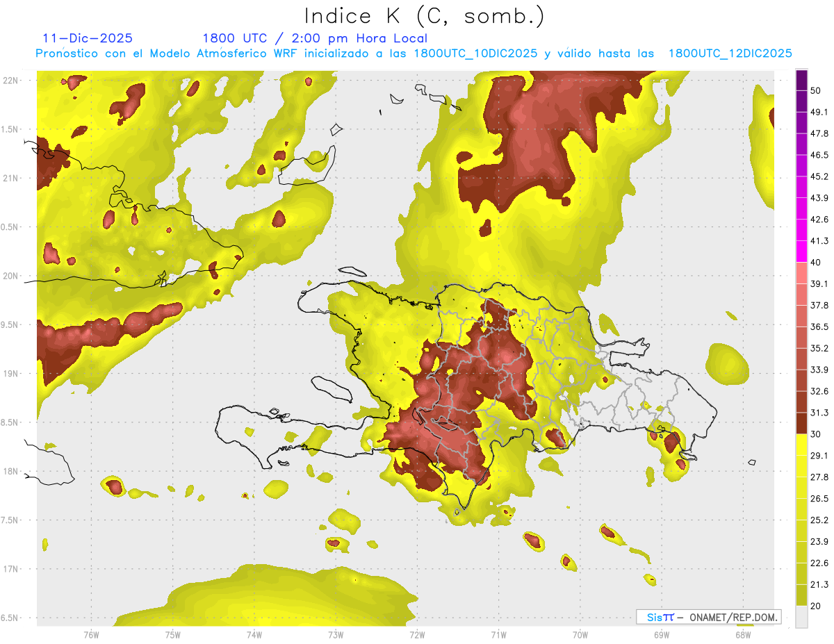The image size is (834, 644).
Task: Click the "22N" latitude axis label
Action: (x=10, y=81)
